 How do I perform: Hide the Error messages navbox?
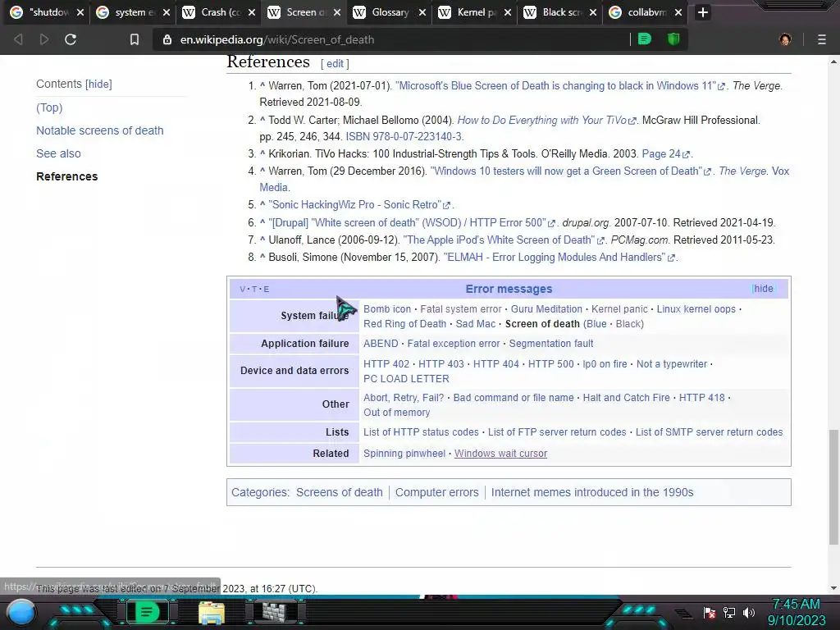click(764, 289)
